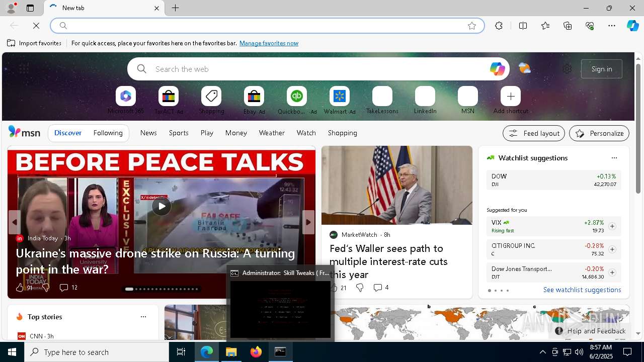The width and height of the screenshot is (644, 362).
Task: Click the address bar field
Action: click(x=267, y=26)
